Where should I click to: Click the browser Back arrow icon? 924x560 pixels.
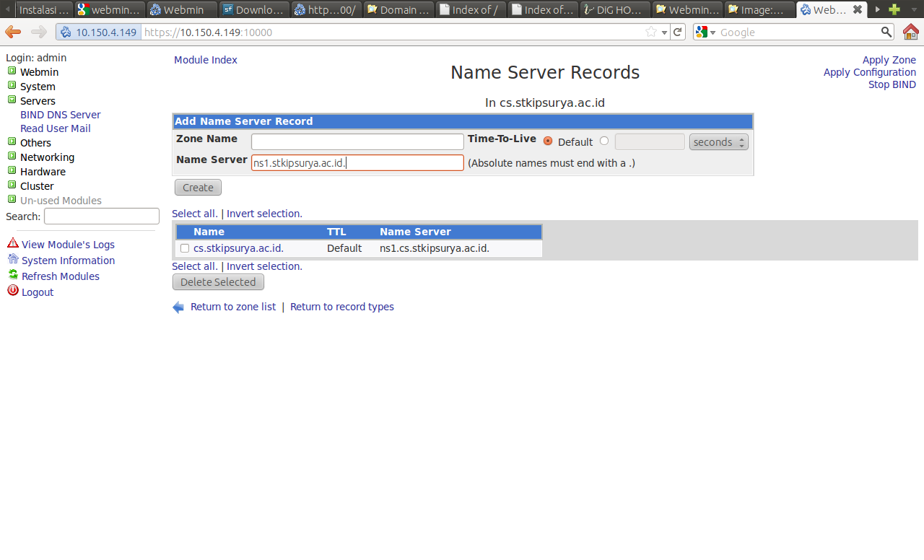[13, 32]
